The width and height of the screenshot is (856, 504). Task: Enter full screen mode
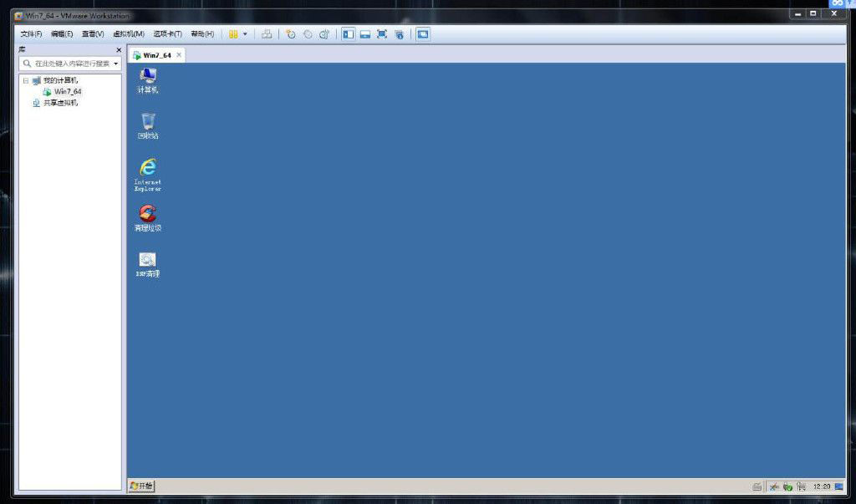(x=382, y=34)
